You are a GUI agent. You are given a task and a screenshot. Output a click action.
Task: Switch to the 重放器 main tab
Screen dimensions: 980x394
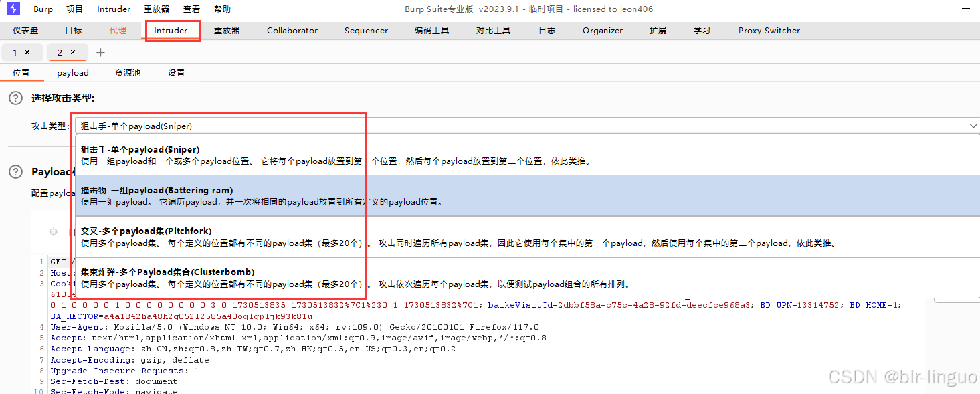(227, 31)
